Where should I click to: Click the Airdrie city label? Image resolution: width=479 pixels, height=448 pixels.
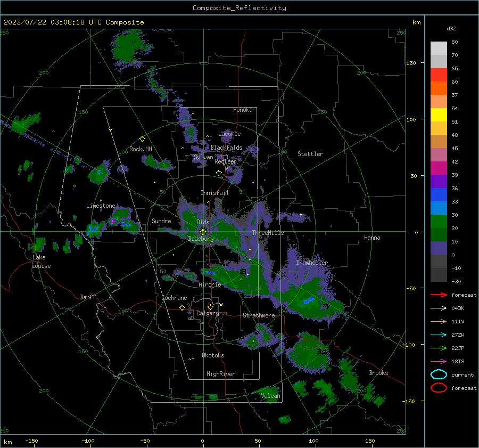[x=210, y=284]
